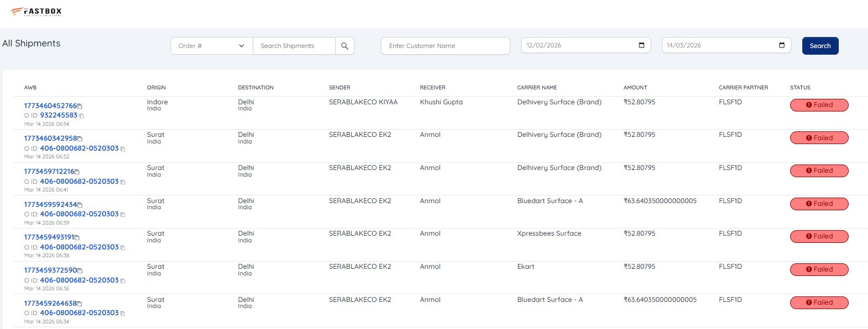Screen dimensions: 868x329
Task: Copy AWB 1773459592434 icon
Action: [80, 205]
